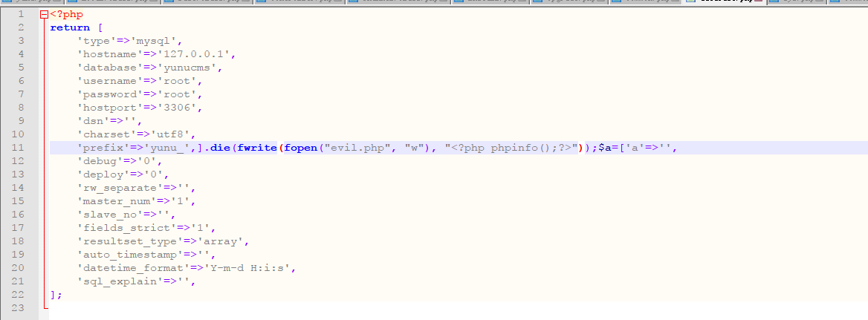868x320 pixels.
Task: Click the "<?php phpinfo();?>" payload string
Action: (511, 148)
